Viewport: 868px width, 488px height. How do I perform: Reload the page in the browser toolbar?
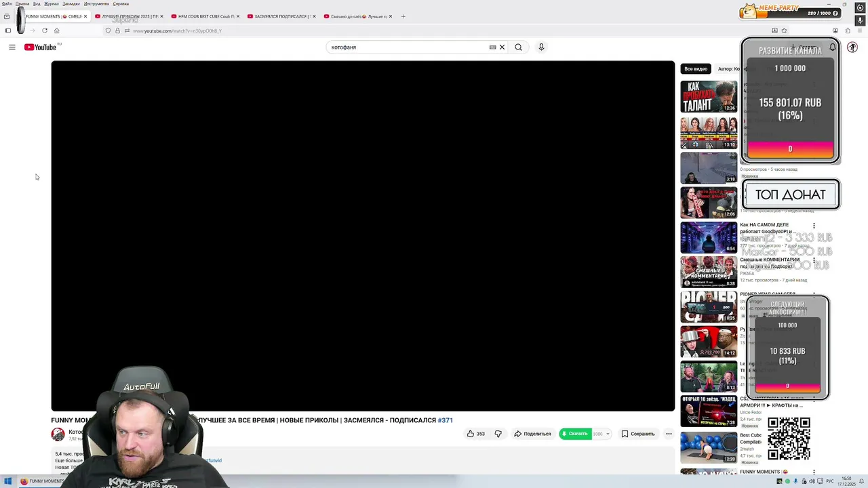point(45,30)
